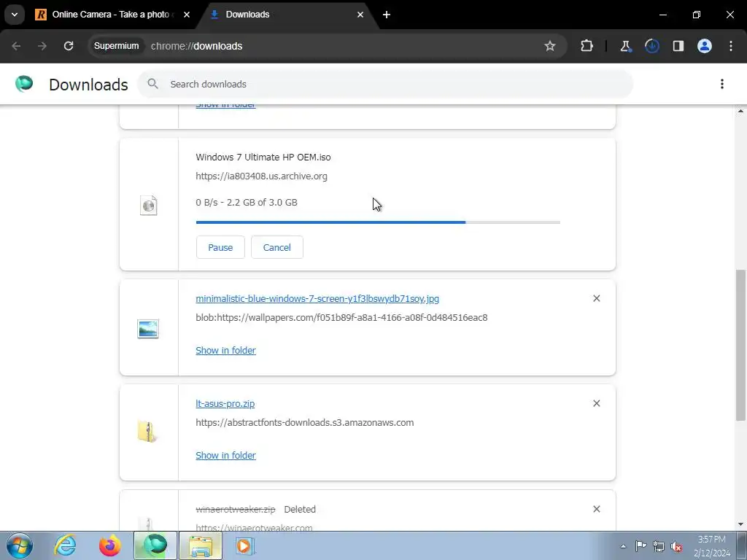
Task: Open the Action Center flag icon
Action: coord(640,546)
